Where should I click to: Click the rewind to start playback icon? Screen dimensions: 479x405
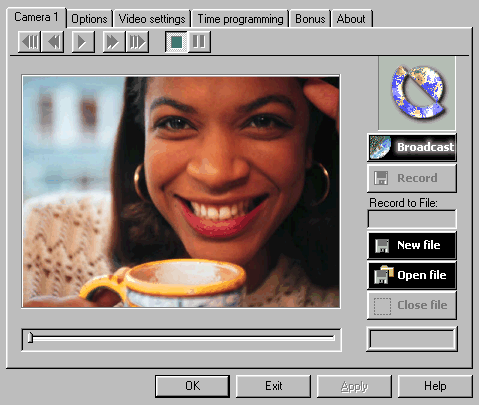pyautogui.click(x=29, y=42)
